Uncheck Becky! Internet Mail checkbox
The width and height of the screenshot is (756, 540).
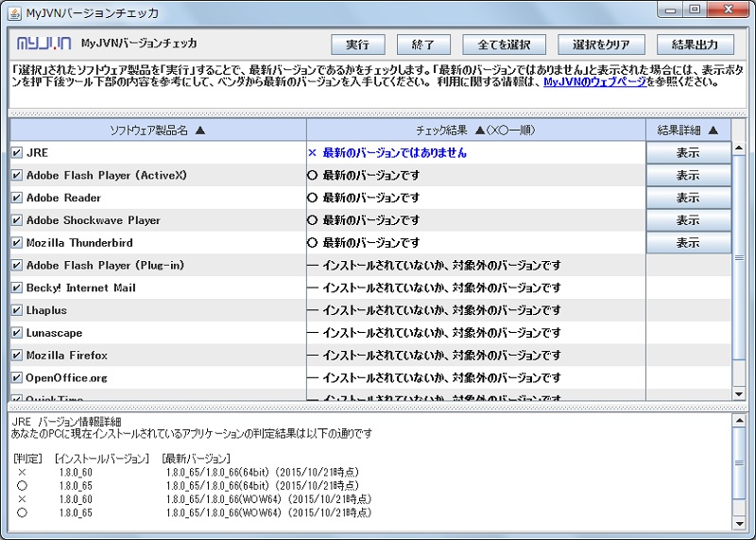17,288
